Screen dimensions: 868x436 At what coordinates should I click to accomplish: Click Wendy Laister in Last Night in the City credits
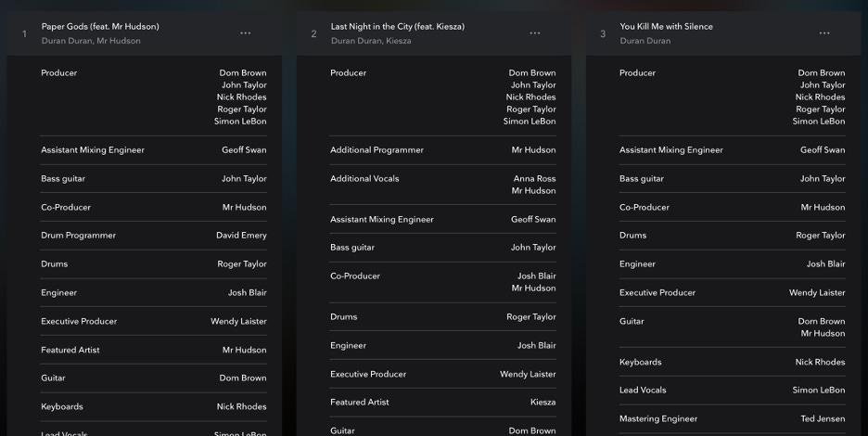pos(528,374)
